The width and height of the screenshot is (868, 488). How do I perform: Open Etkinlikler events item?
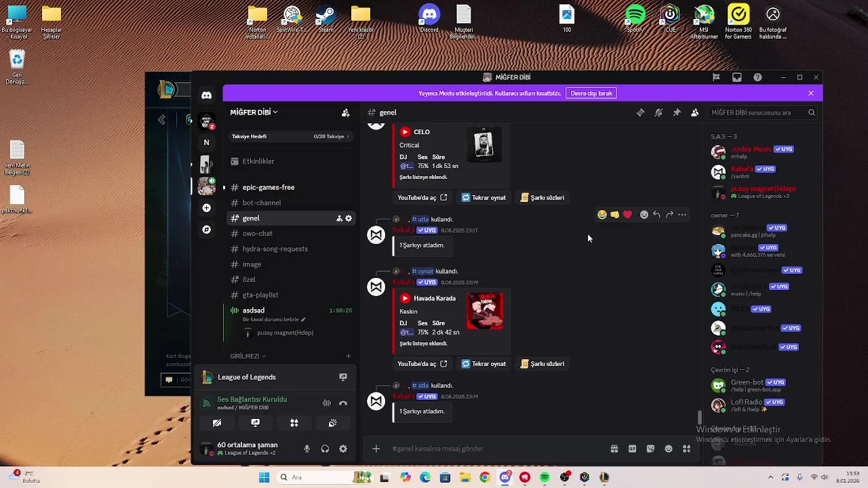click(290, 161)
